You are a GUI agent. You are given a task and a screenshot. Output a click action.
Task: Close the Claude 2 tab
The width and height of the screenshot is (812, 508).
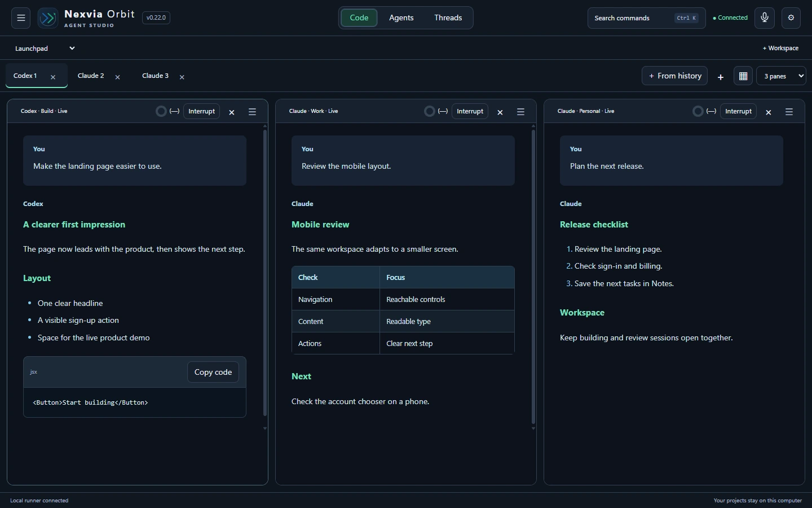tap(117, 77)
